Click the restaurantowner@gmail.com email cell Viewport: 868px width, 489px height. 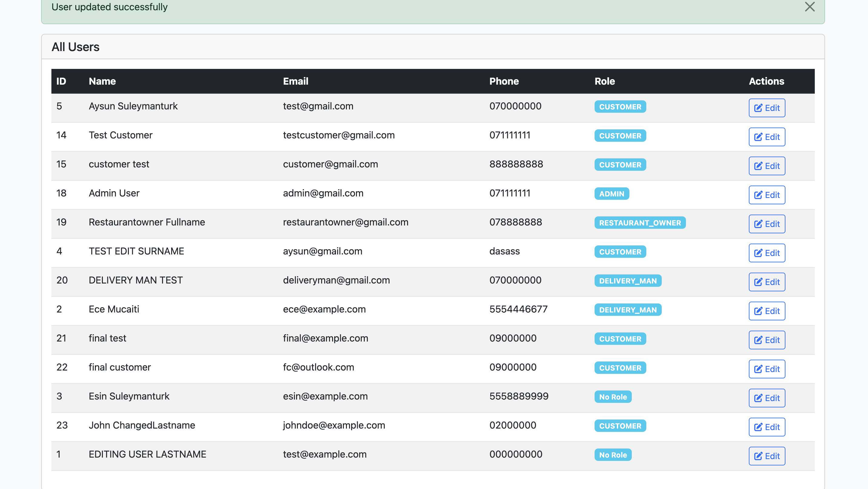click(345, 222)
